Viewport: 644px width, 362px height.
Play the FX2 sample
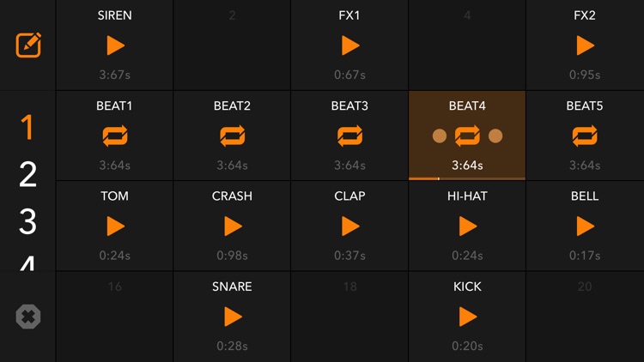[x=585, y=45]
